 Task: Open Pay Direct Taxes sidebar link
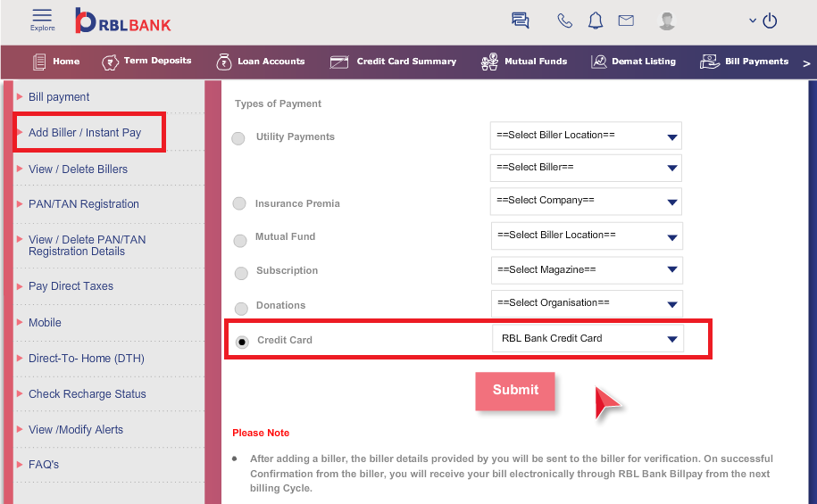(x=71, y=285)
